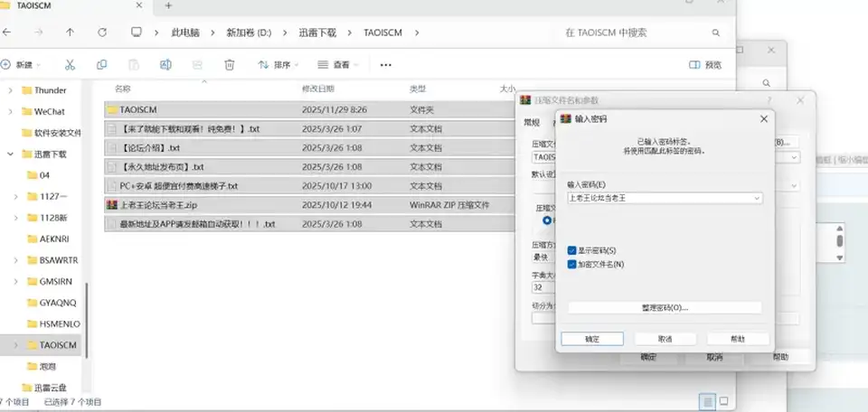Refresh the current folder view

point(102,33)
